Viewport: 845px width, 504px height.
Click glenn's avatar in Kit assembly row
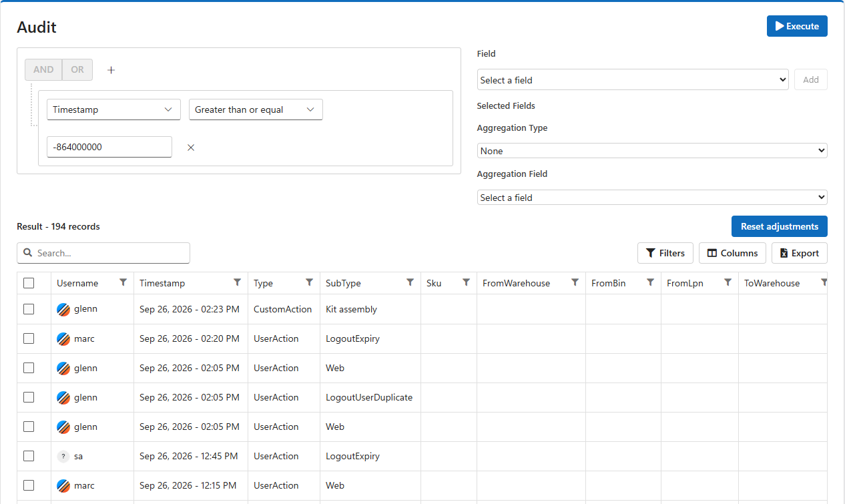coord(63,310)
